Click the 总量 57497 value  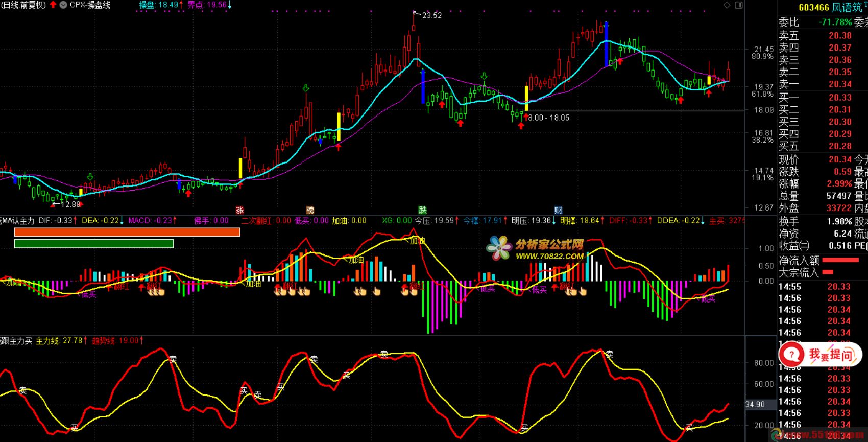click(x=839, y=196)
